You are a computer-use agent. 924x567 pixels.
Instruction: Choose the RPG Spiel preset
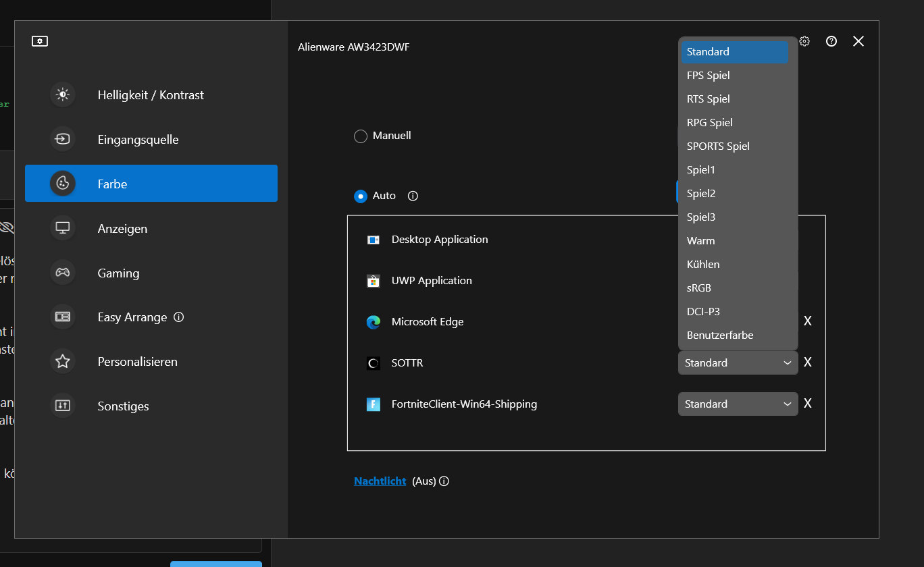coord(735,123)
